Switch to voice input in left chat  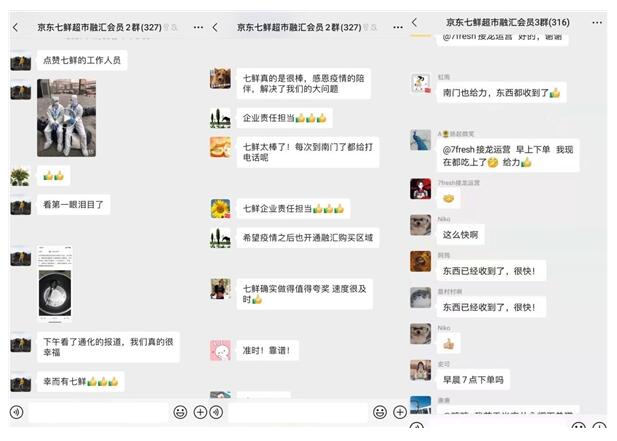pos(17,412)
